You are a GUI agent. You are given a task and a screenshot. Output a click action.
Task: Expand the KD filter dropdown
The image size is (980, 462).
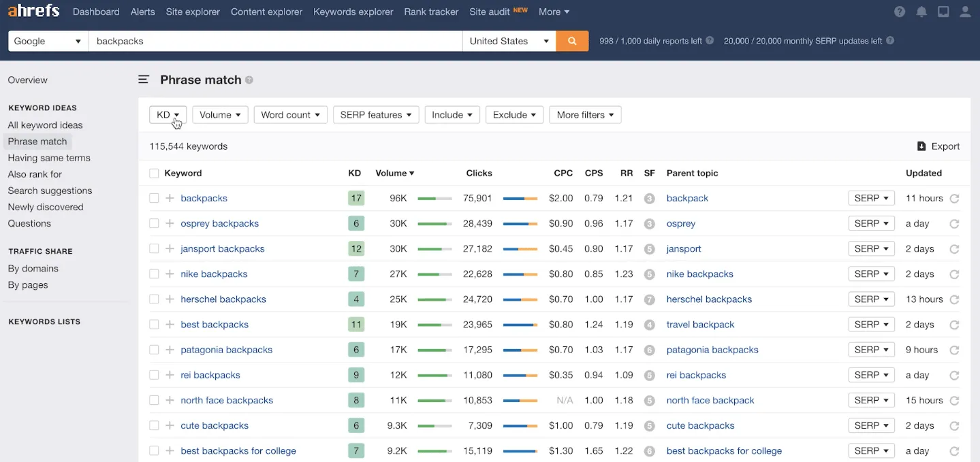168,115
